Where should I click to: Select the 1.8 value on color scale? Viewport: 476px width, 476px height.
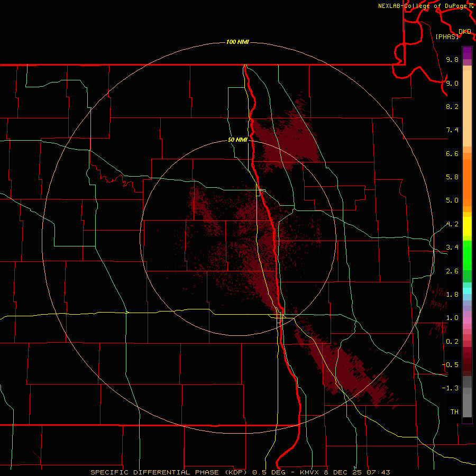click(x=452, y=295)
